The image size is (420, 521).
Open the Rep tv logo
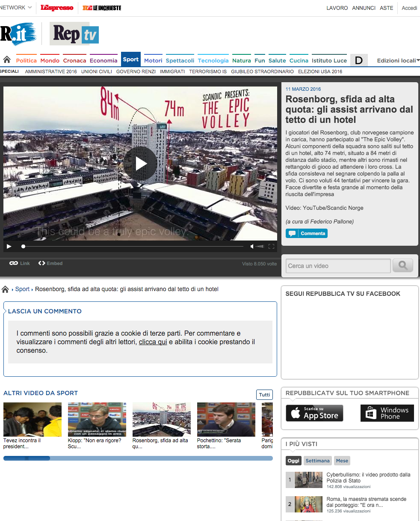(x=74, y=33)
